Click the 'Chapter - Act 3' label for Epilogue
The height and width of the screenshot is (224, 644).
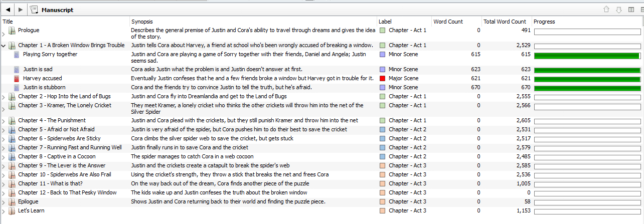point(407,202)
